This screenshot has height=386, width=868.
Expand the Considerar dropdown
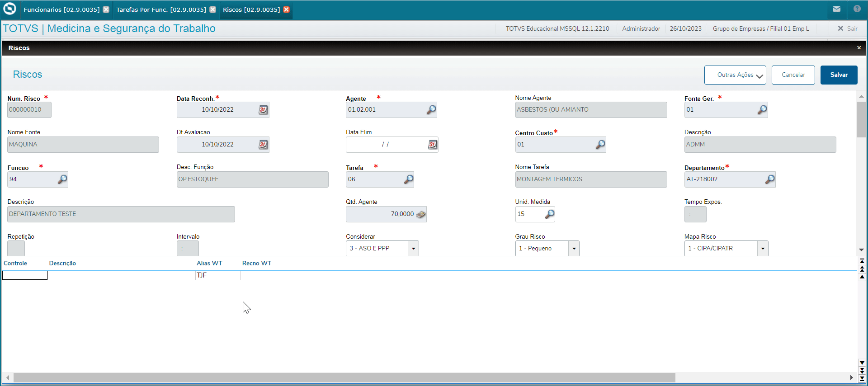pyautogui.click(x=413, y=249)
